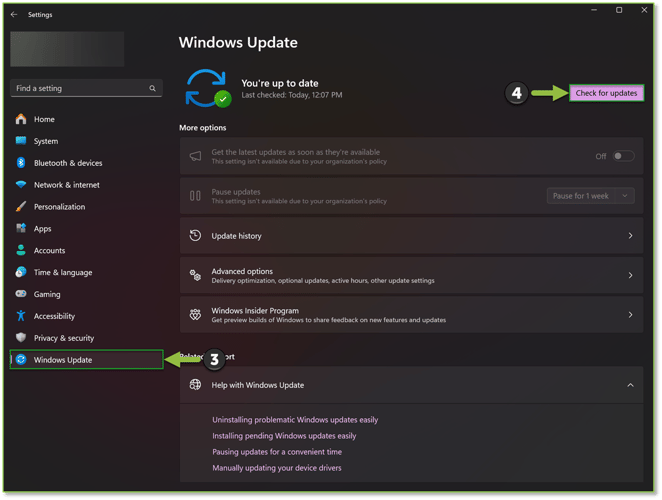Image resolution: width=662 pixels, height=500 pixels.
Task: Collapse the Help with Windows Update section
Action: coord(630,385)
